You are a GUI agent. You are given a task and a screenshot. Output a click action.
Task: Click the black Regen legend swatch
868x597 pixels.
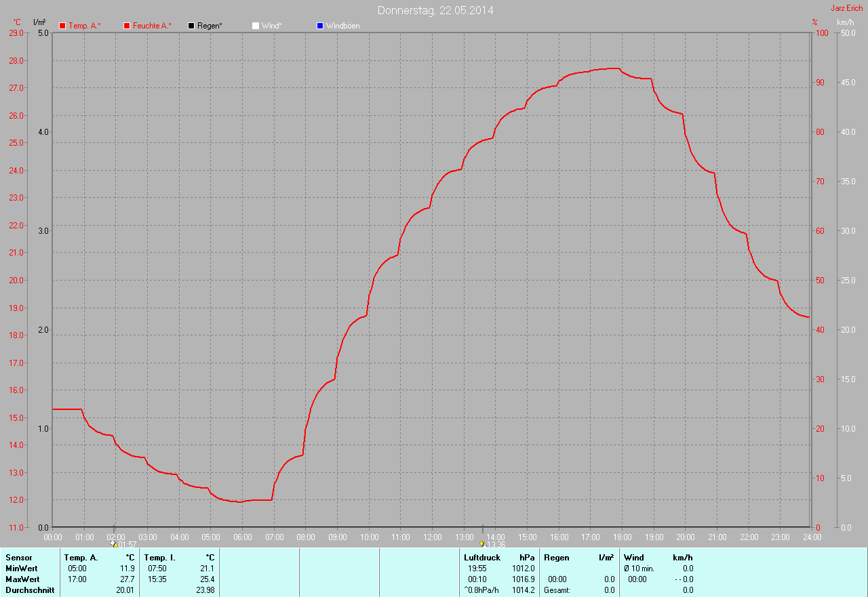[x=191, y=26]
